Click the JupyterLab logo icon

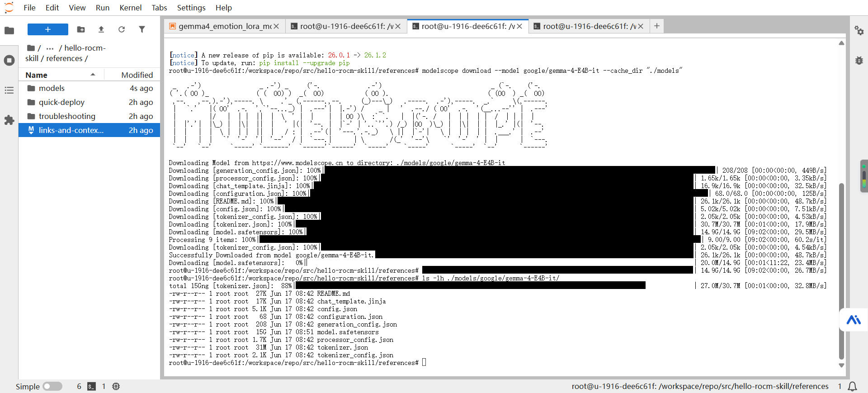9,8
